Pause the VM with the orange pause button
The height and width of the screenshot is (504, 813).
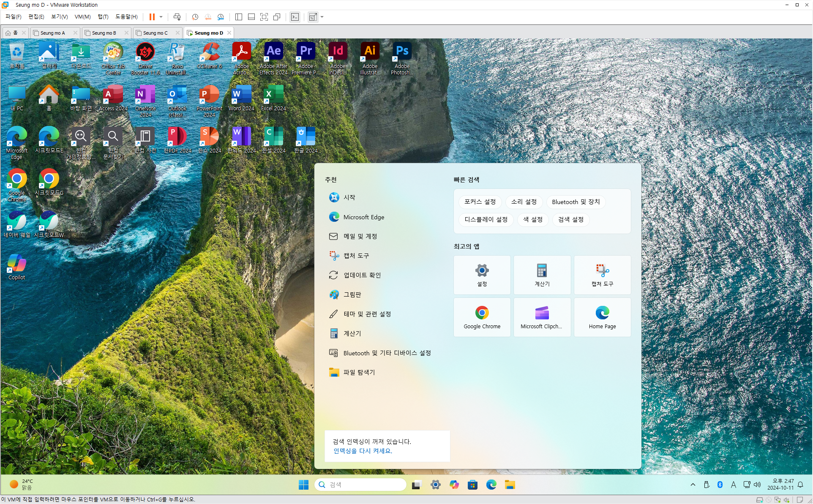tap(152, 17)
